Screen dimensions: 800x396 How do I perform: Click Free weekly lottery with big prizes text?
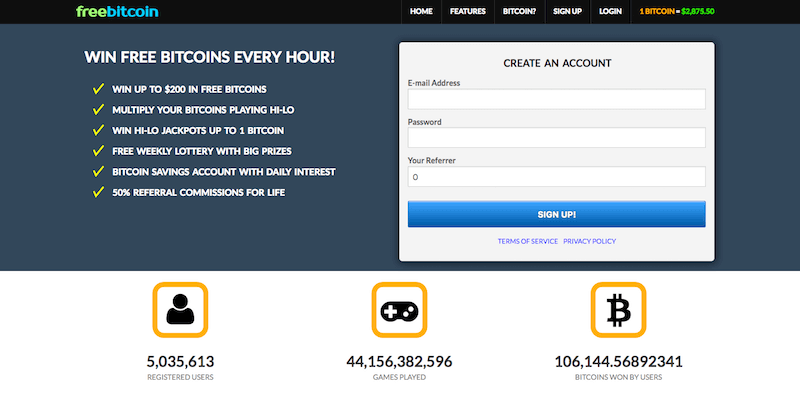tap(202, 151)
